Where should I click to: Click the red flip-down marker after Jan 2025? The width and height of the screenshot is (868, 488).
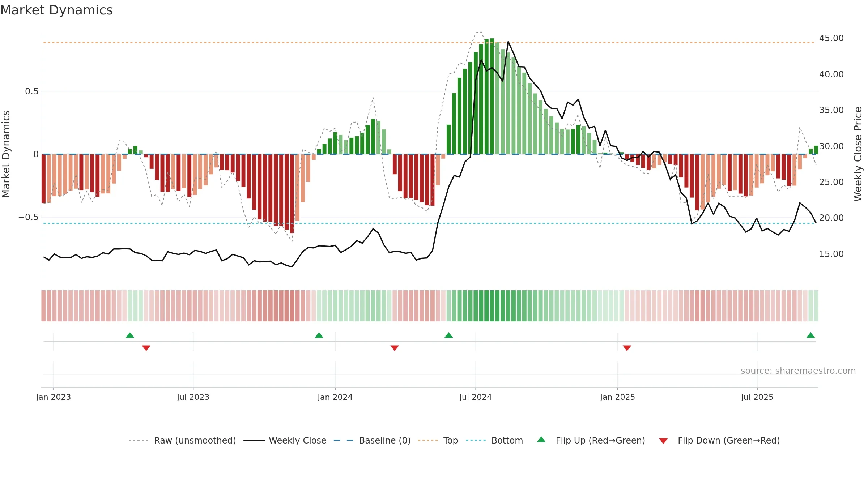pyautogui.click(x=627, y=348)
